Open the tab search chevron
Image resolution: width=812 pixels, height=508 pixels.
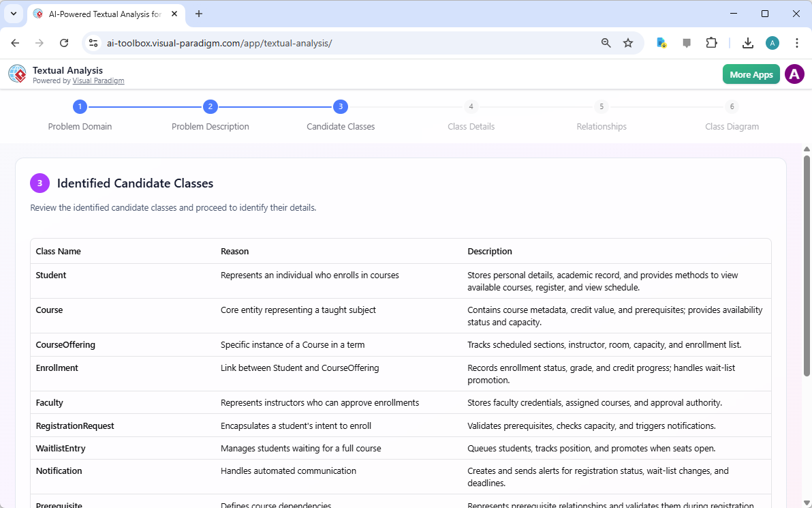tap(13, 14)
